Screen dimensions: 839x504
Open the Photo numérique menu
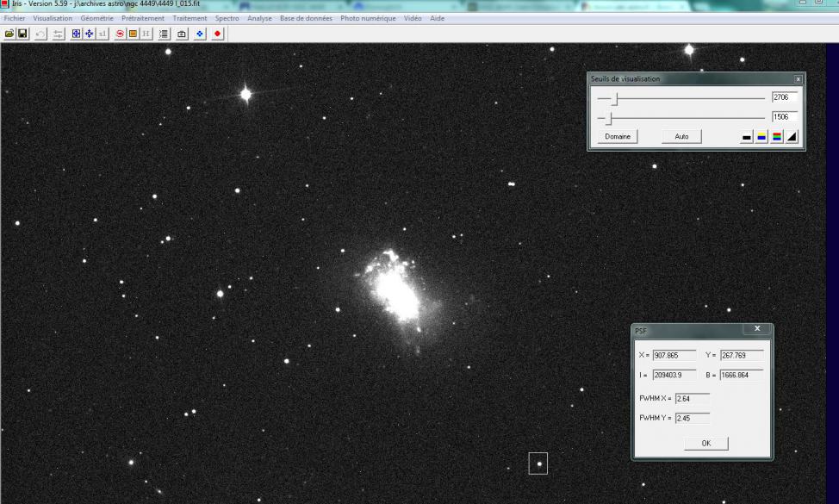click(368, 18)
